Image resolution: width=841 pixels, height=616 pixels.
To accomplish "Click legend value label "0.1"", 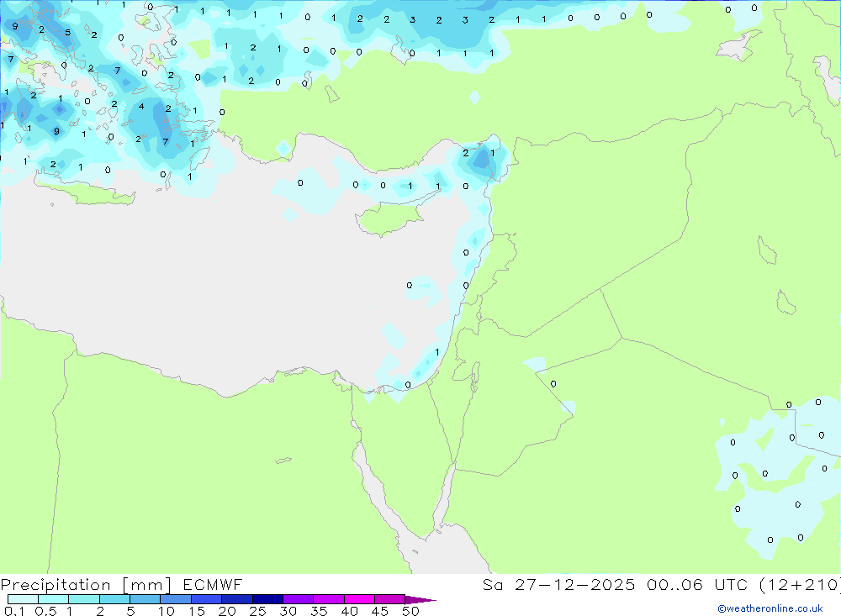I will click(14, 611).
